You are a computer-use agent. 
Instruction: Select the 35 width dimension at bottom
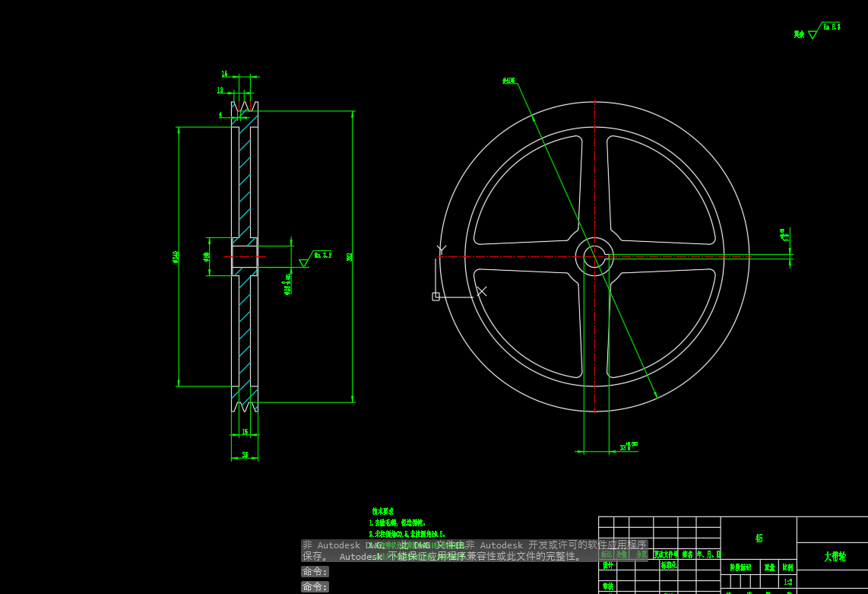pos(245,455)
